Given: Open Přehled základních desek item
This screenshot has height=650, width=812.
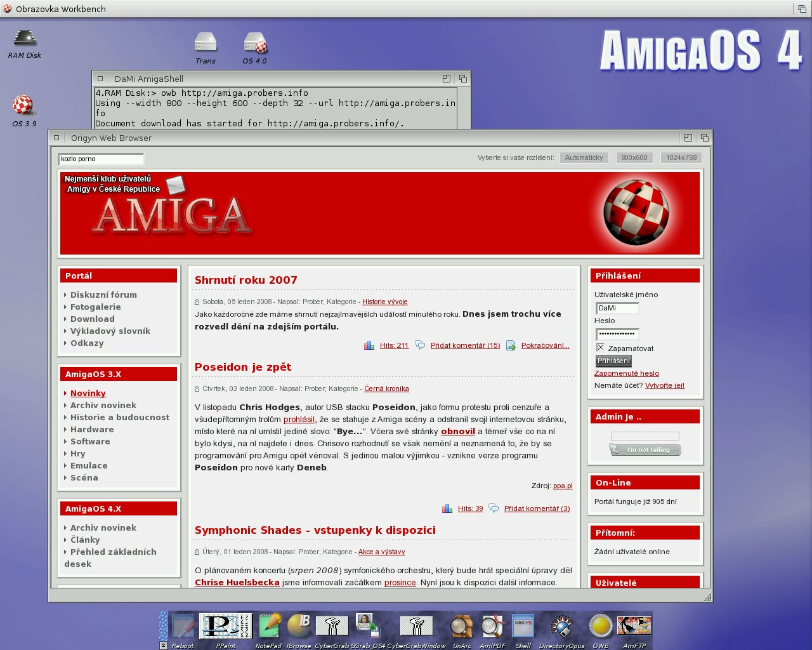Looking at the screenshot, I should 110,557.
